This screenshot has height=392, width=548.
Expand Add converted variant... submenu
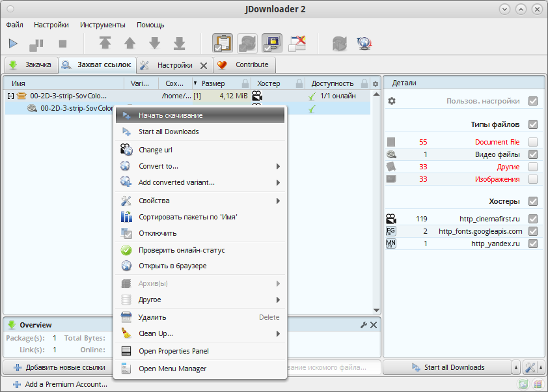pos(200,182)
